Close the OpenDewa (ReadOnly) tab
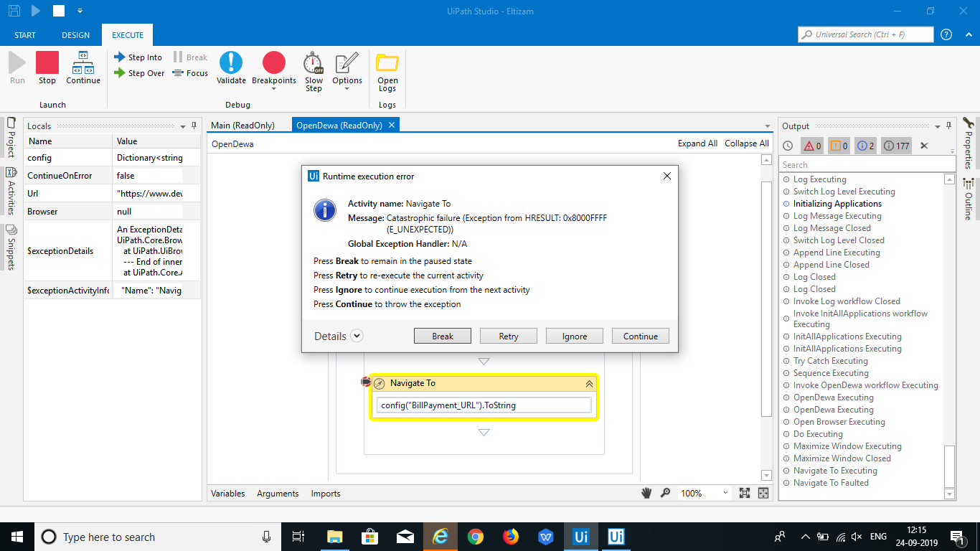 (x=392, y=125)
